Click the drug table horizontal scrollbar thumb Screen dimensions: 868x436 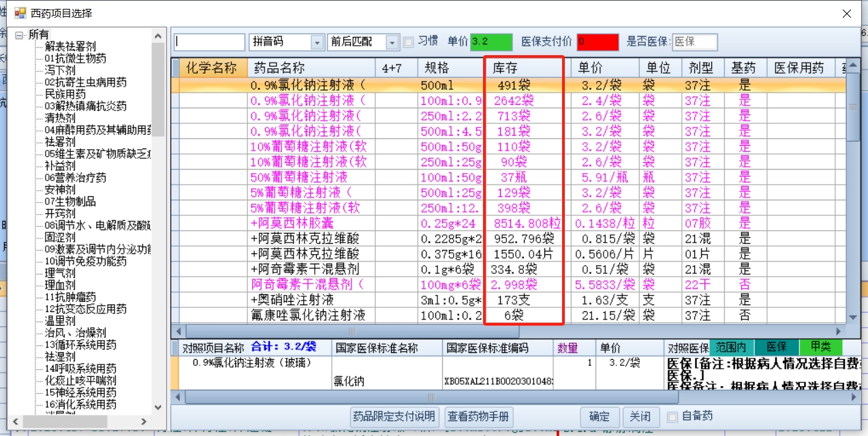(351, 330)
